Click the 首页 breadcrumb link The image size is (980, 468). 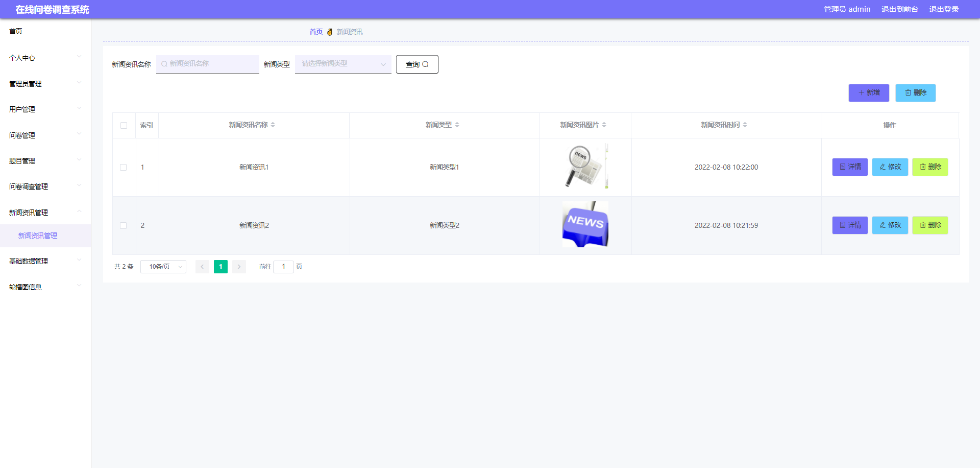point(316,31)
